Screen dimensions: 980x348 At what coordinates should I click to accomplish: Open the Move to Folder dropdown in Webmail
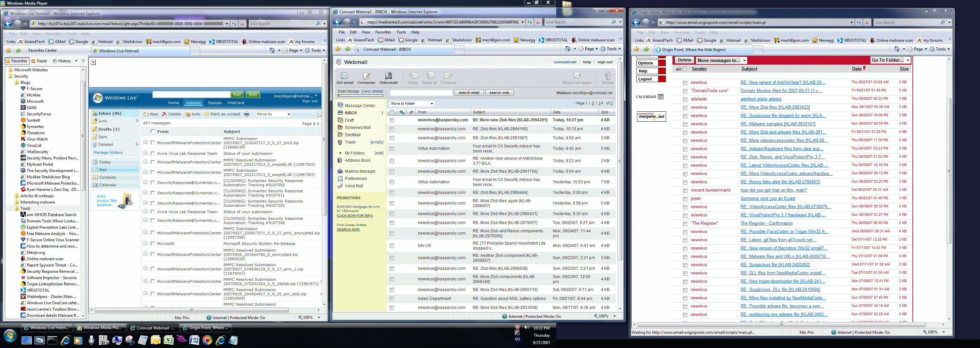click(x=412, y=103)
